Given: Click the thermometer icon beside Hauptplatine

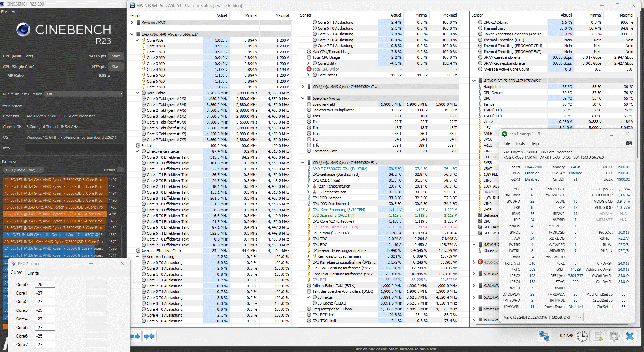Looking at the screenshot, I should coord(480,87).
